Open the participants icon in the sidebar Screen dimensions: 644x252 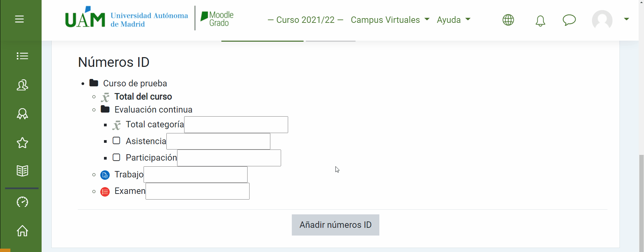pyautogui.click(x=22, y=85)
